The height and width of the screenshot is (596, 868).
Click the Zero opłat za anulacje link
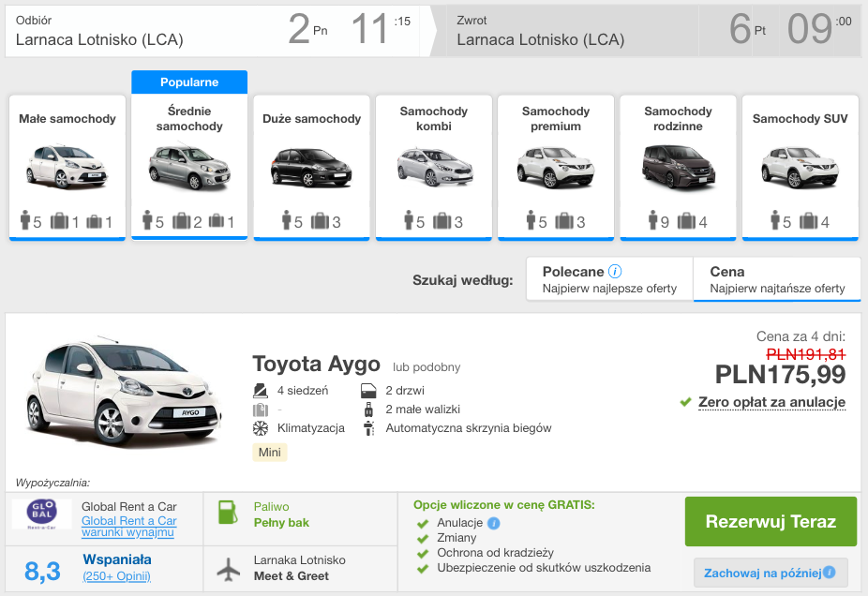(771, 402)
